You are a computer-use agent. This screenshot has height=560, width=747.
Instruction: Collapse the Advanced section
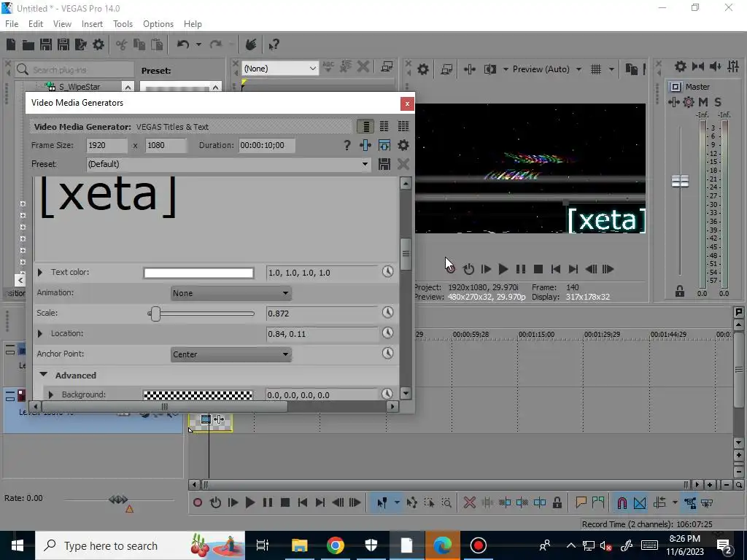click(x=43, y=375)
